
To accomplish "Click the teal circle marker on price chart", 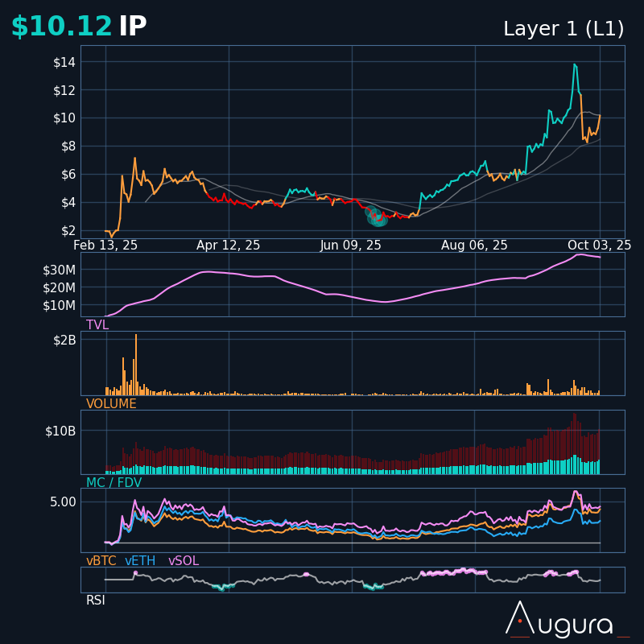I will [376, 216].
